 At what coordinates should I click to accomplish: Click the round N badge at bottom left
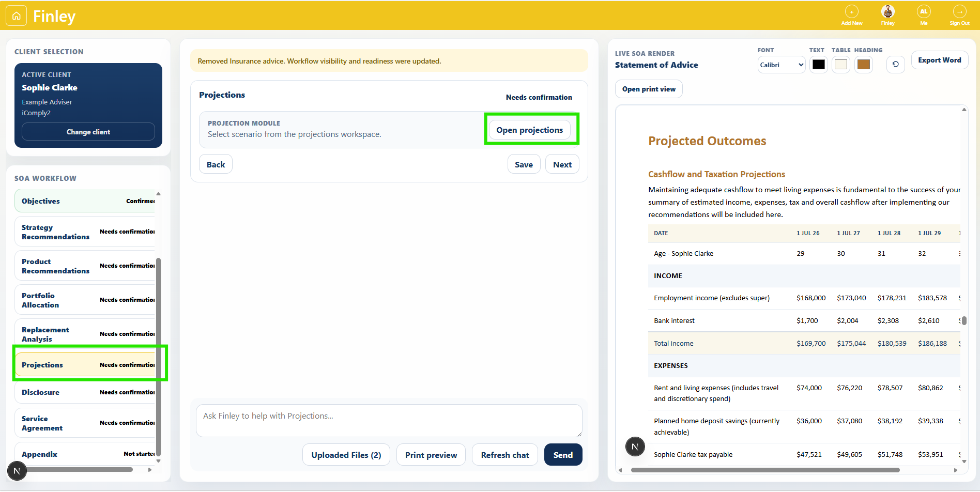(x=17, y=471)
